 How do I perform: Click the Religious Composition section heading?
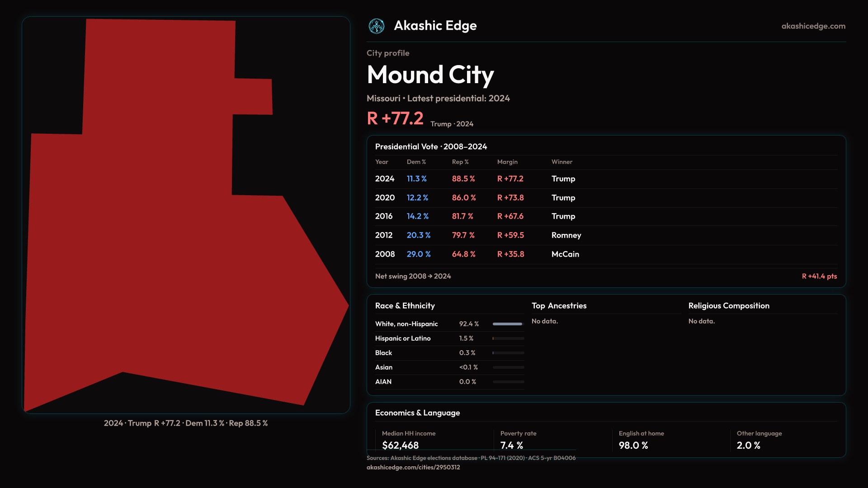click(728, 306)
